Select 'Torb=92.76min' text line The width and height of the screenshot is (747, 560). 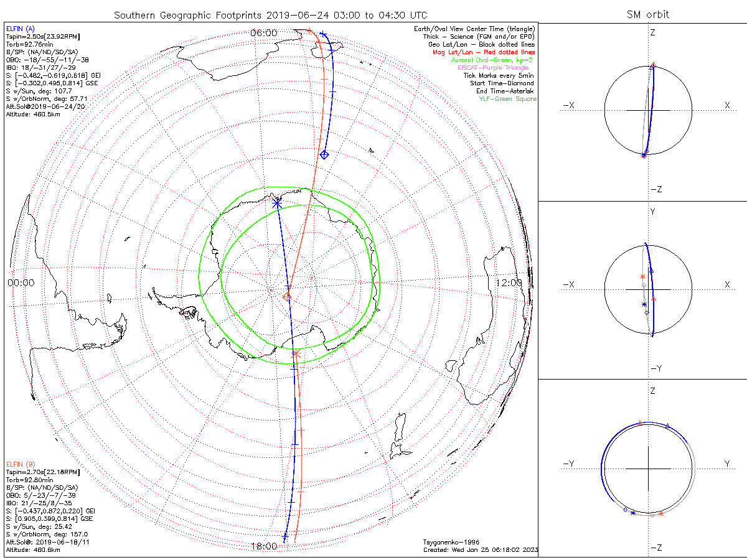(x=30, y=45)
